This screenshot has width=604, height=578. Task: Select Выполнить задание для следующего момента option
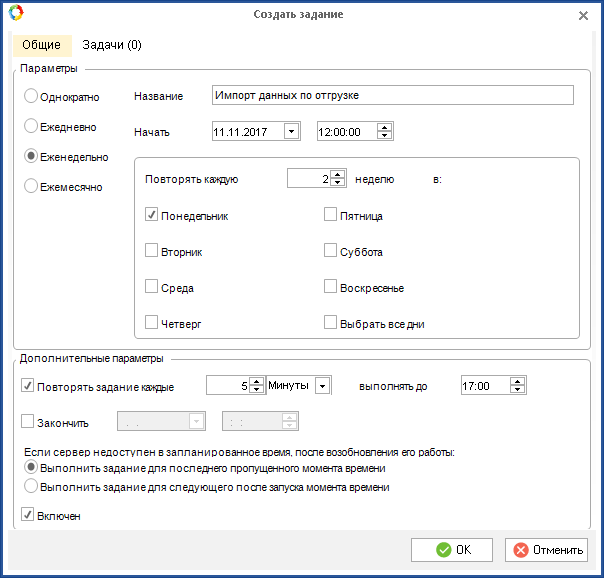point(32,487)
